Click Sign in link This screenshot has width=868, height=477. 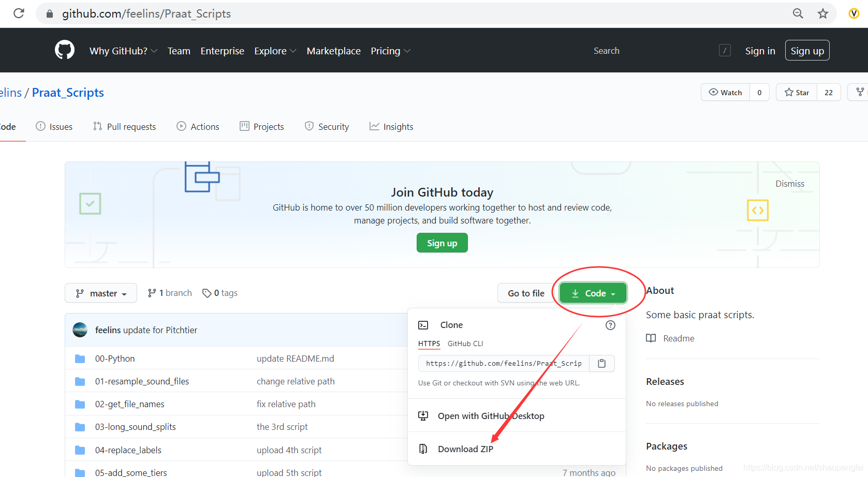760,51
